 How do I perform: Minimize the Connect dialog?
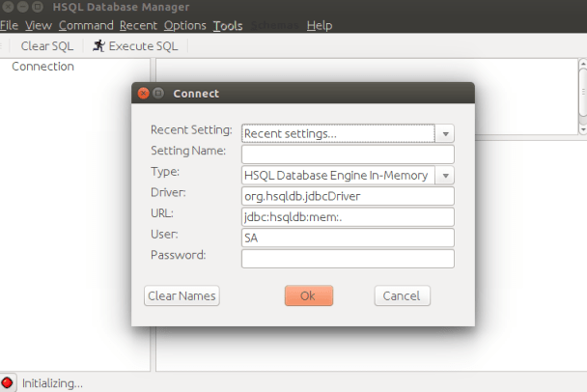[158, 94]
